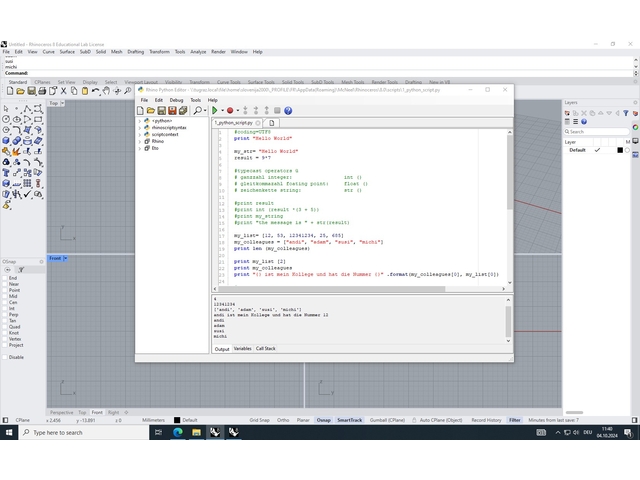Open the Top viewport title dropdown arrow
The width and height of the screenshot is (640, 480).
pyautogui.click(x=62, y=103)
